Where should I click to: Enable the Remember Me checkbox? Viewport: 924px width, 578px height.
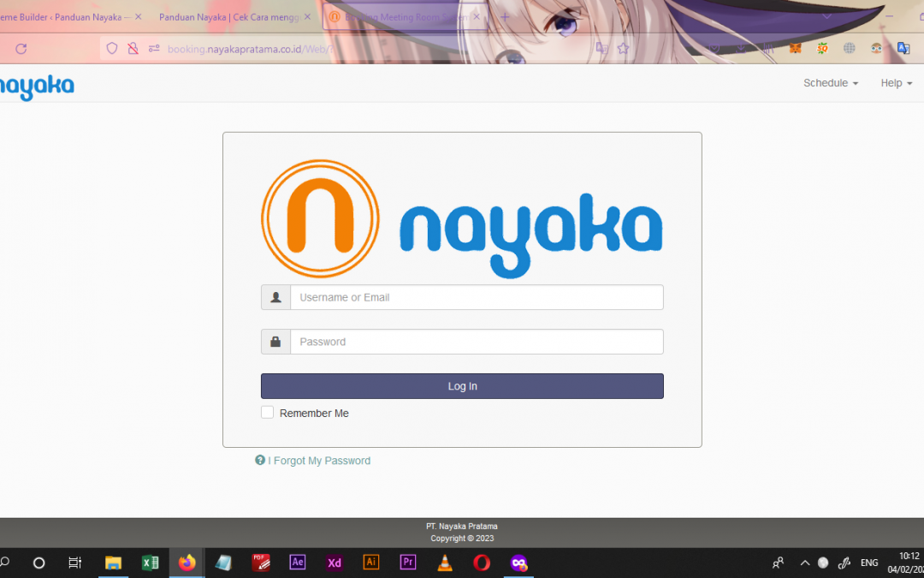click(268, 413)
